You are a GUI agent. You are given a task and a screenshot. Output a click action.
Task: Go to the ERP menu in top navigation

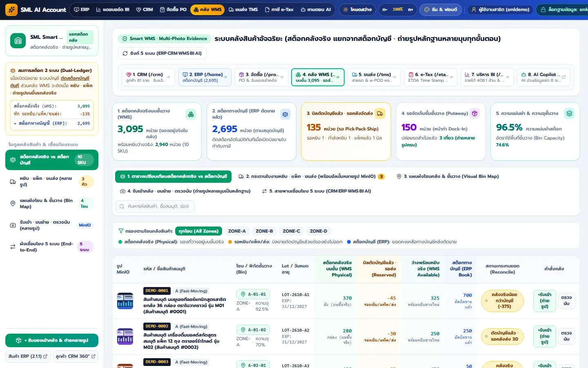click(x=81, y=9)
